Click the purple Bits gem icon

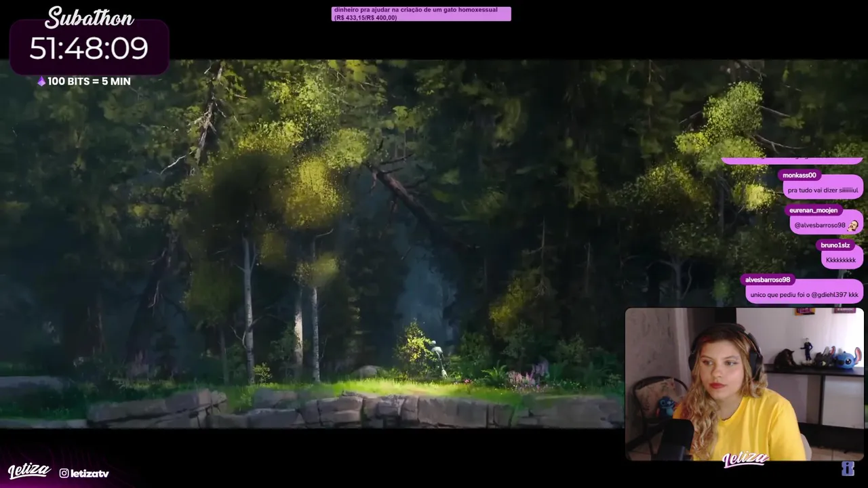(x=41, y=81)
